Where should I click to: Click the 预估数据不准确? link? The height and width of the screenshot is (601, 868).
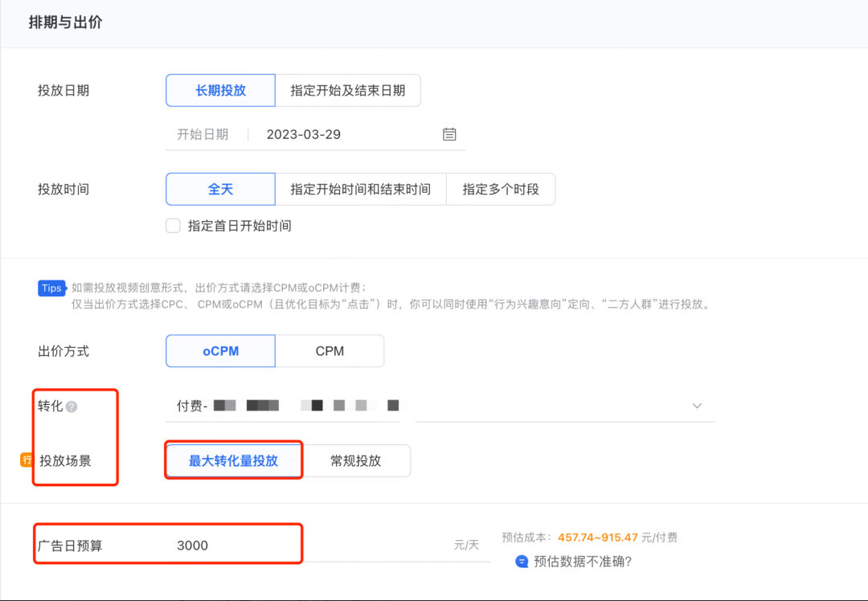(x=583, y=562)
